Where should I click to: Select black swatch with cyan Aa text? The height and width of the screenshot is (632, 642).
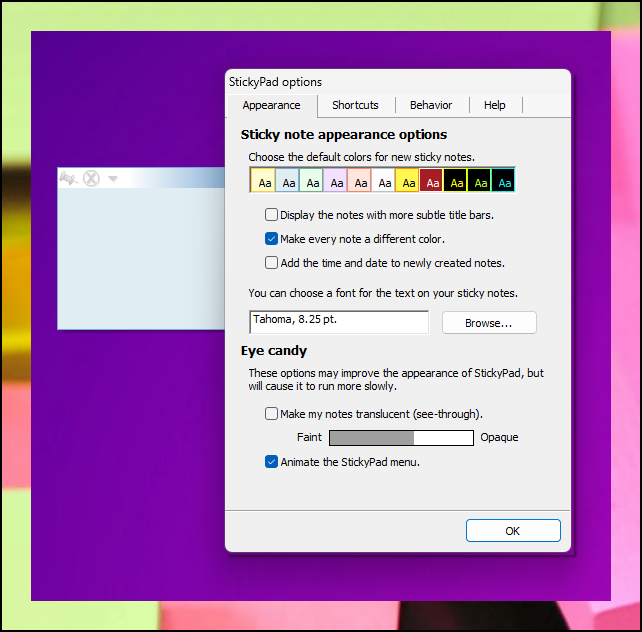[x=503, y=180]
